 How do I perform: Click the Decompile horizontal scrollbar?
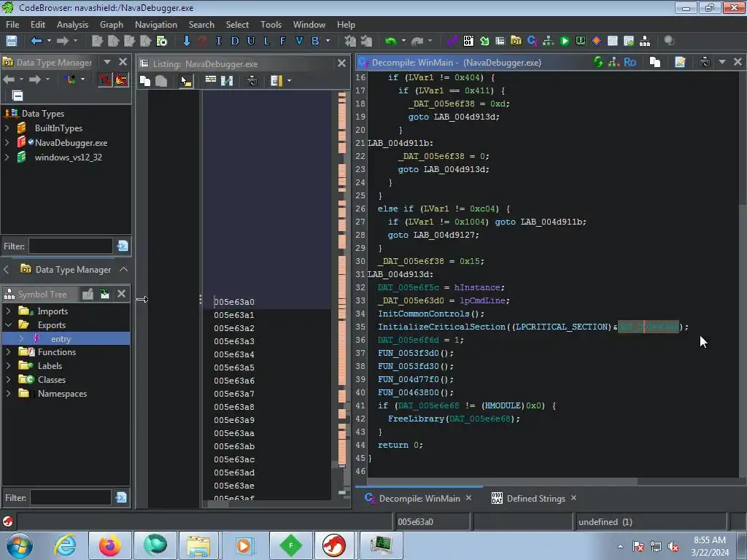(502, 481)
